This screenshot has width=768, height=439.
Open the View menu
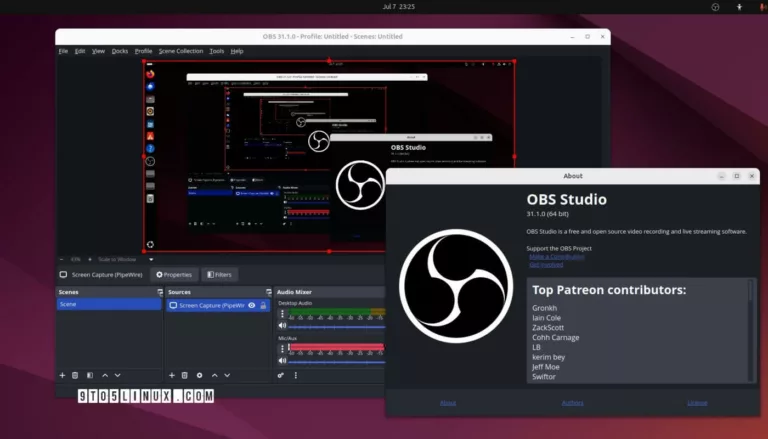(x=98, y=51)
